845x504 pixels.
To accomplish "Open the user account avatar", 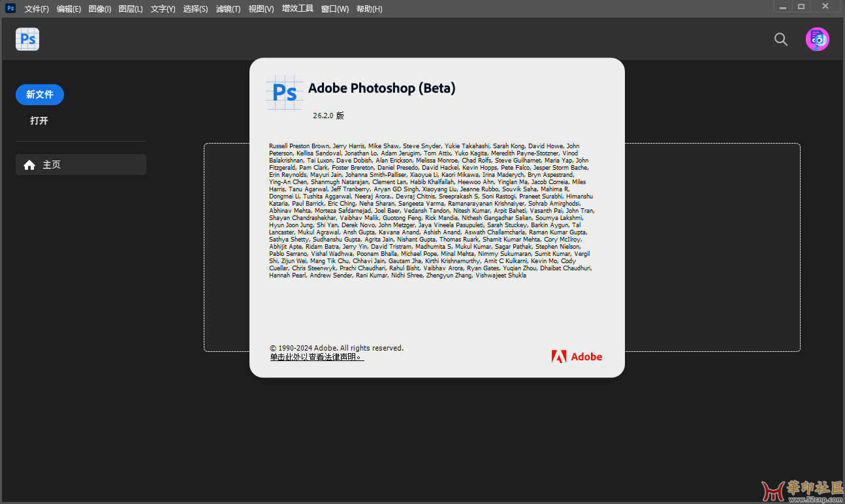I will [817, 39].
